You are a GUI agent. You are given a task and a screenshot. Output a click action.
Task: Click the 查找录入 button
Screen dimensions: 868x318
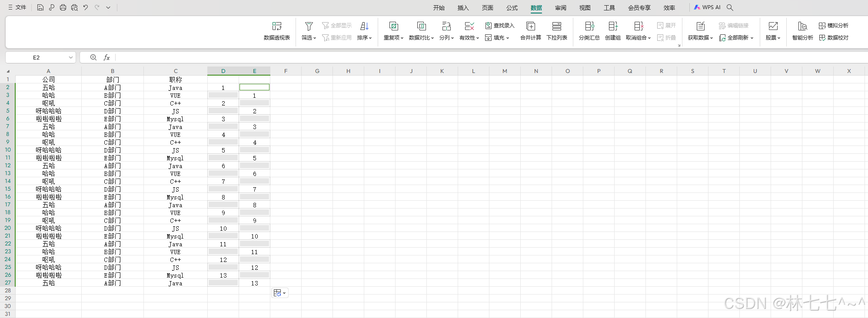(x=500, y=26)
